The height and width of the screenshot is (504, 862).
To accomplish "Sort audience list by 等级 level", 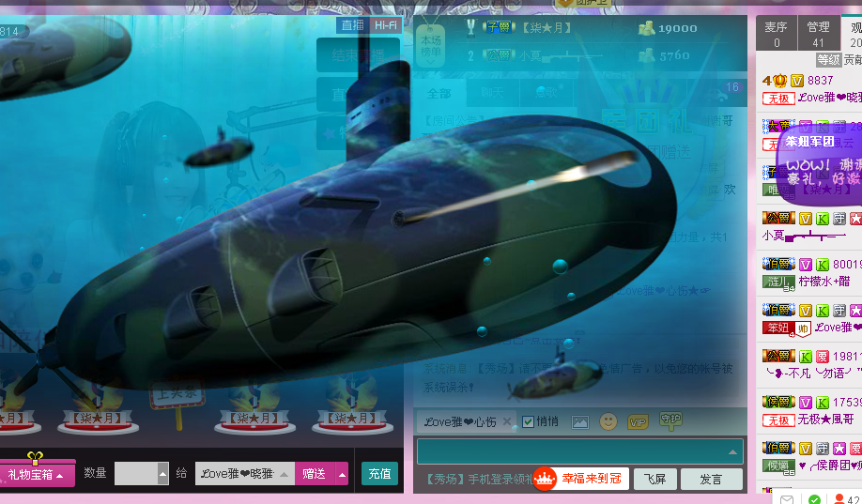I will (x=828, y=59).
